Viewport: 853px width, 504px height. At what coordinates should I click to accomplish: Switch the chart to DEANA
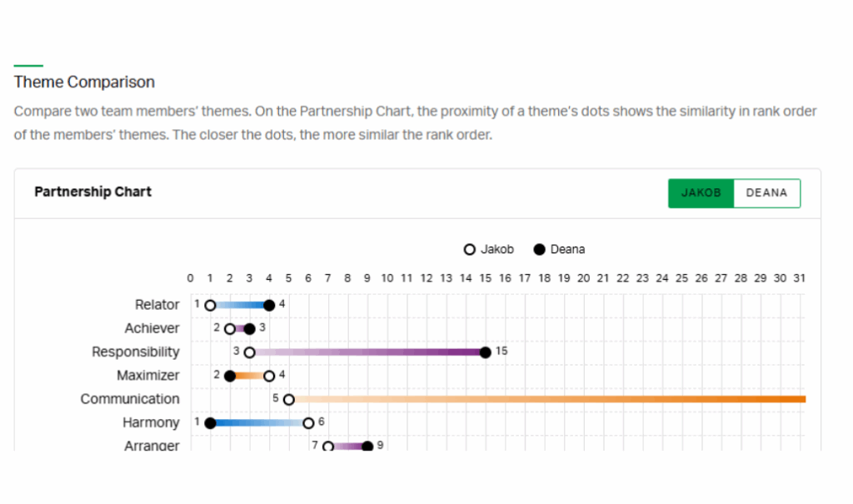pos(766,192)
